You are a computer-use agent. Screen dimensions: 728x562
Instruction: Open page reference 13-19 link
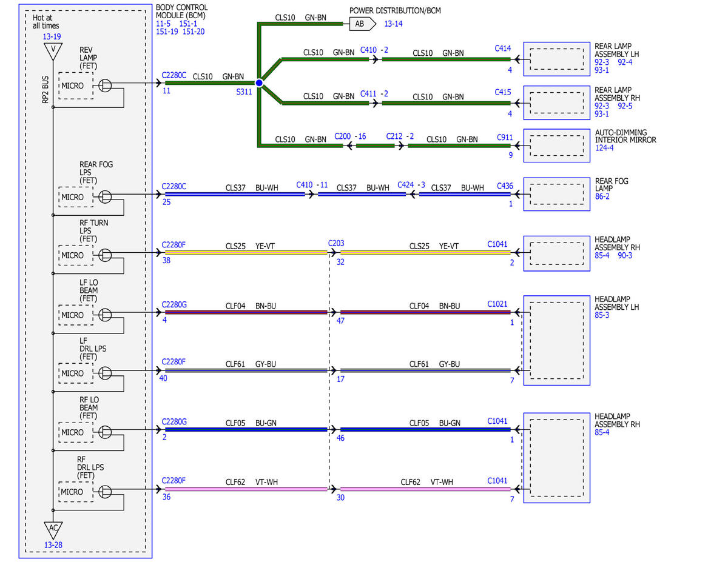click(x=52, y=37)
